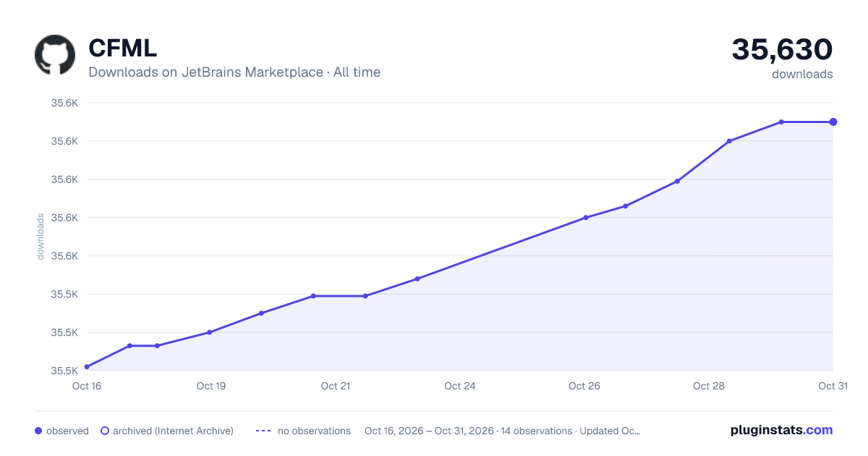Click the date range and observations footer text
Screen dimensions: 868x456
(503, 431)
